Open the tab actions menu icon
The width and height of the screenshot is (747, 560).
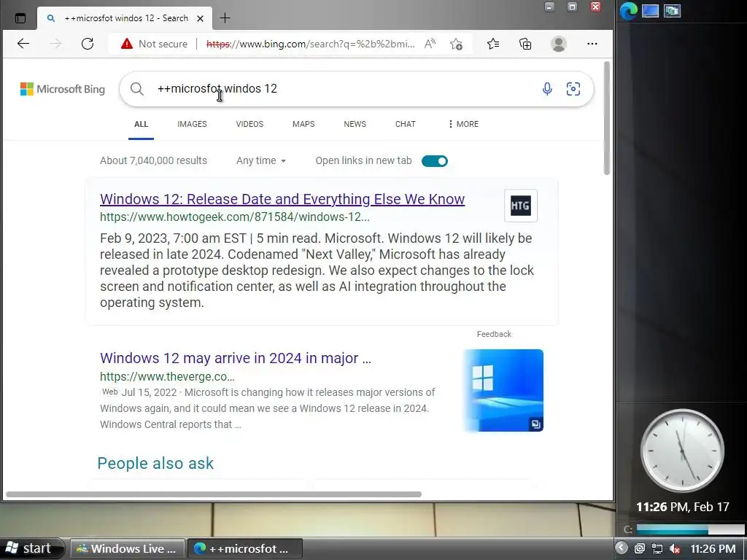point(20,18)
